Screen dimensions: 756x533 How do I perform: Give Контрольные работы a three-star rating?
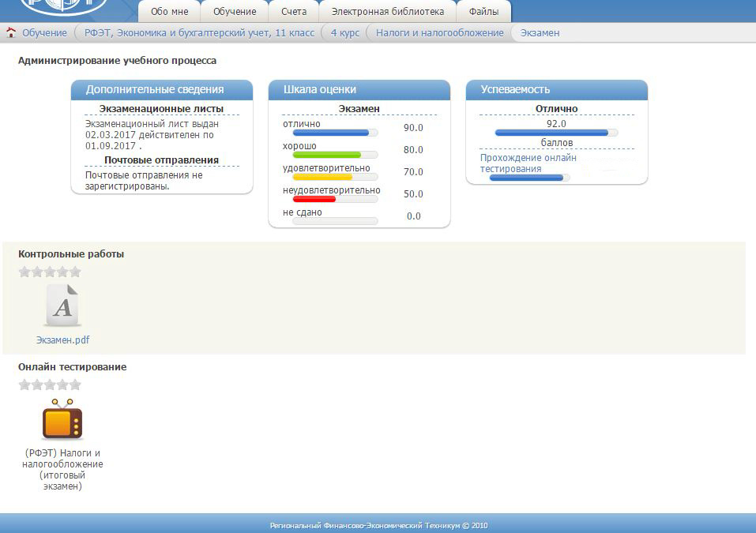50,272
